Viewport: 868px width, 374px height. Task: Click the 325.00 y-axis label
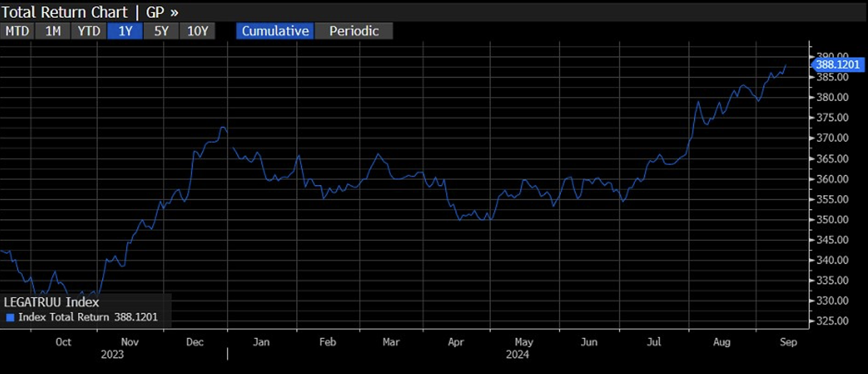click(832, 321)
